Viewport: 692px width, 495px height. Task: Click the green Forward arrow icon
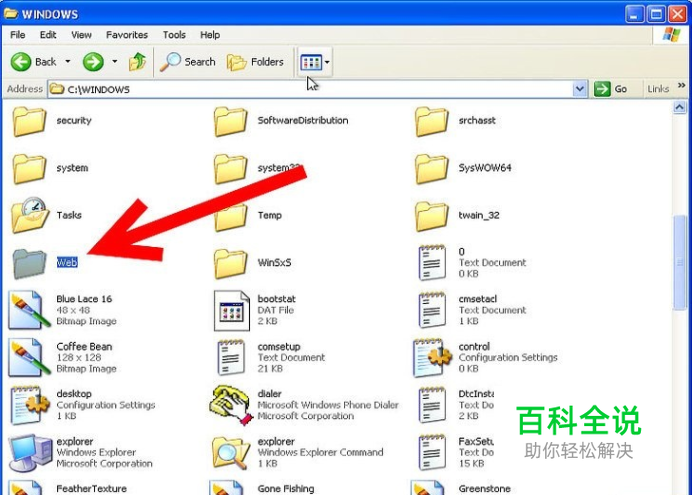(93, 62)
